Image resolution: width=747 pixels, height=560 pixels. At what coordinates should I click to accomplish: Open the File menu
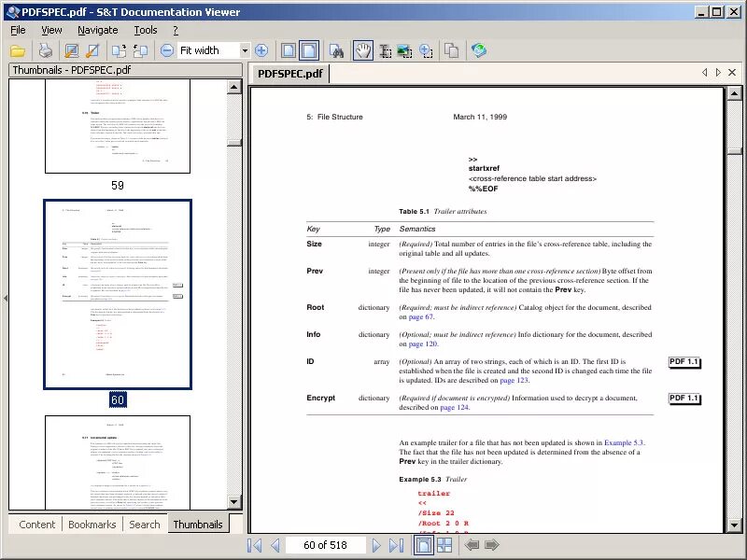(x=18, y=30)
